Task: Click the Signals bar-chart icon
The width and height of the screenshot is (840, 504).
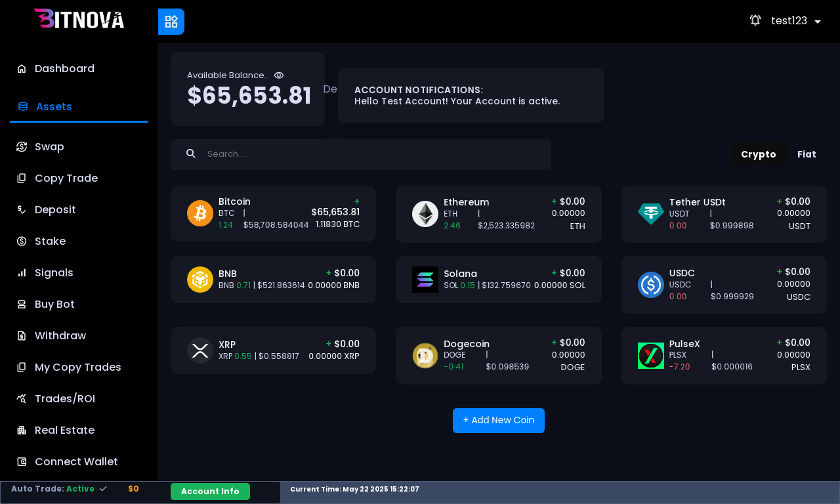Action: pyautogui.click(x=22, y=273)
